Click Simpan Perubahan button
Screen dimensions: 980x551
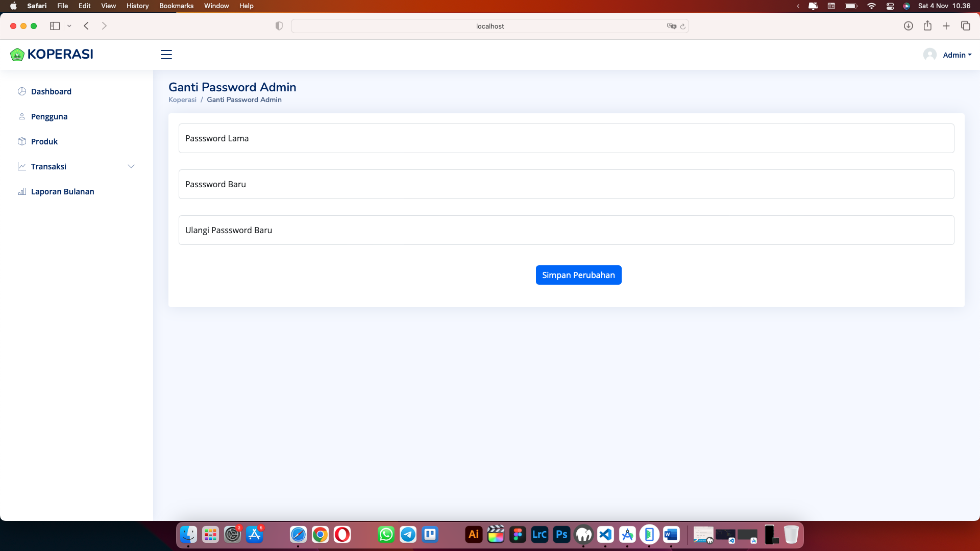coord(578,275)
